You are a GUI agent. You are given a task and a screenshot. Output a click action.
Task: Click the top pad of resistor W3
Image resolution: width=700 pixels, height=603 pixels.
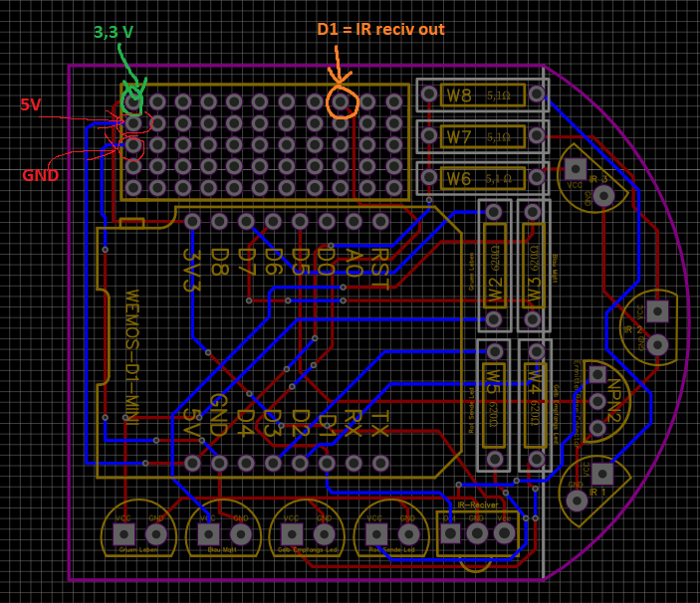[x=532, y=212]
